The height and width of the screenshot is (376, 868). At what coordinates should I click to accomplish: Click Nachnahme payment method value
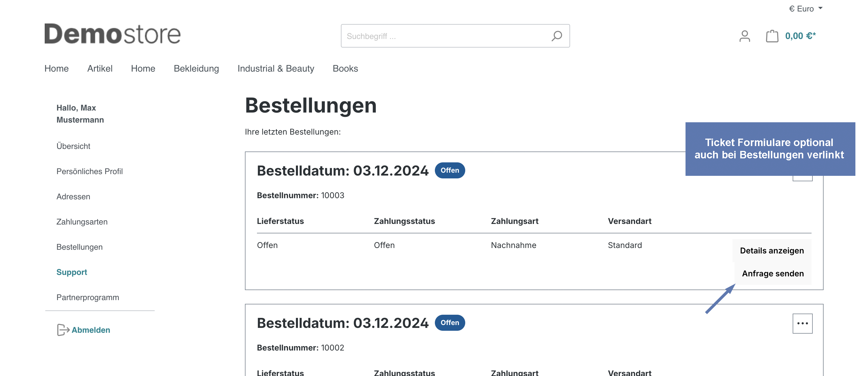click(x=513, y=245)
